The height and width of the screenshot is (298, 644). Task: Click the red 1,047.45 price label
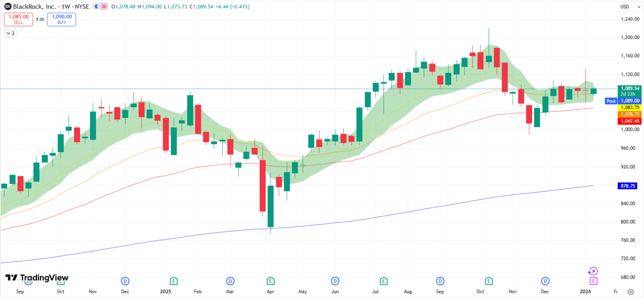(629, 121)
